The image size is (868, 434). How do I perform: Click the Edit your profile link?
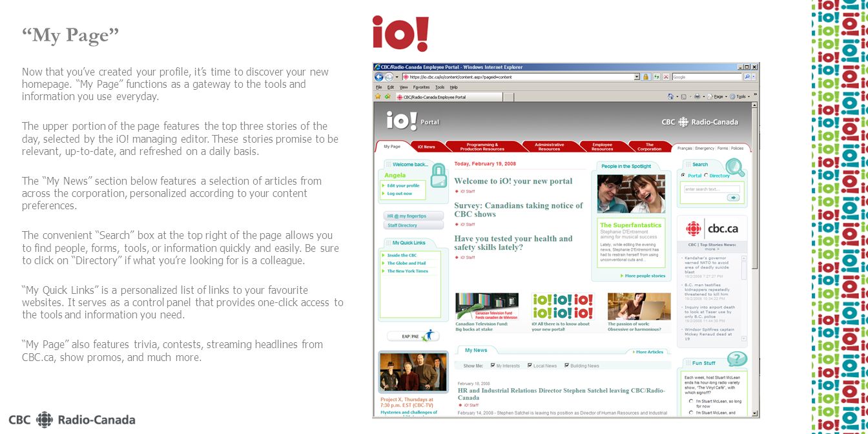[403, 185]
